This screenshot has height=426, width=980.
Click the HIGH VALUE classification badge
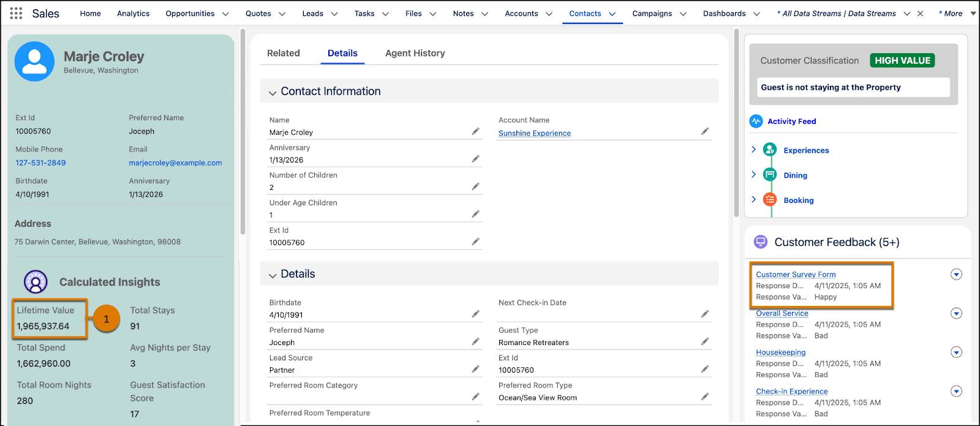pos(902,60)
